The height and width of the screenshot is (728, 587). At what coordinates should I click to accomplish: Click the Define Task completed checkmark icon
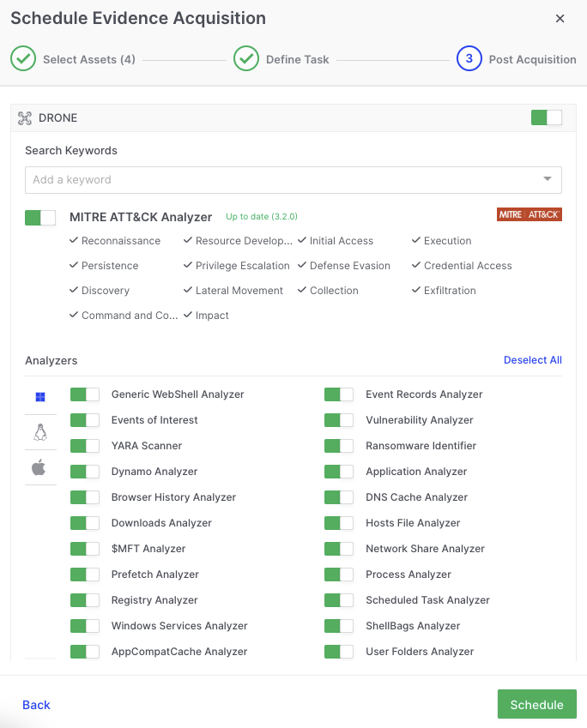pos(246,59)
